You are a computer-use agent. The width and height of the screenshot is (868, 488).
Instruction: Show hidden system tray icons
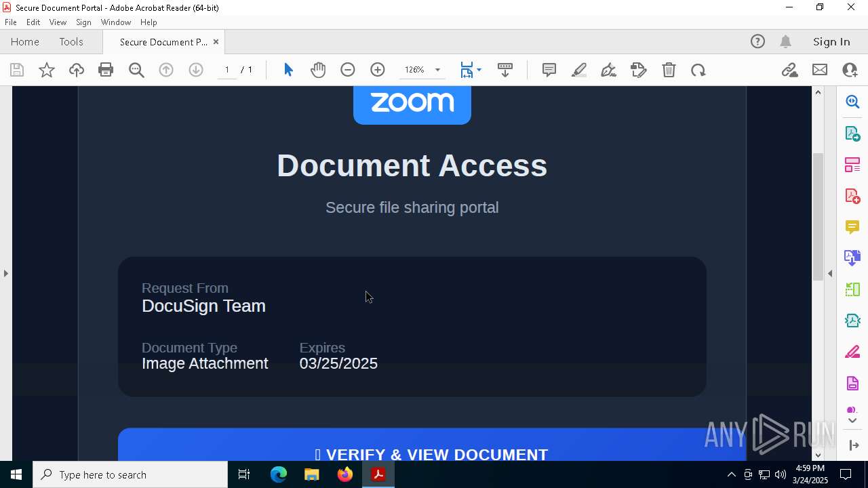coord(731,474)
